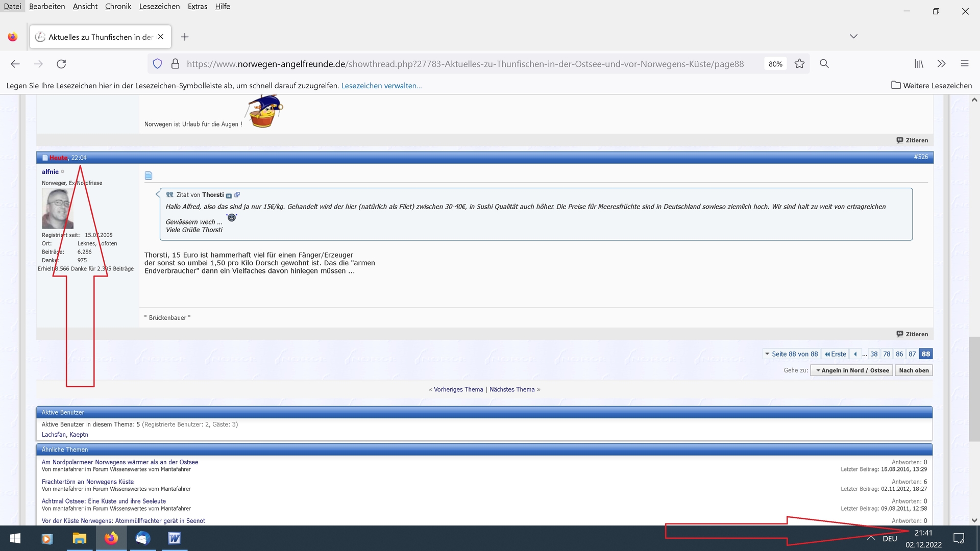This screenshot has width=980, height=551.
Task: Go back with the browser back arrow
Action: (15, 64)
